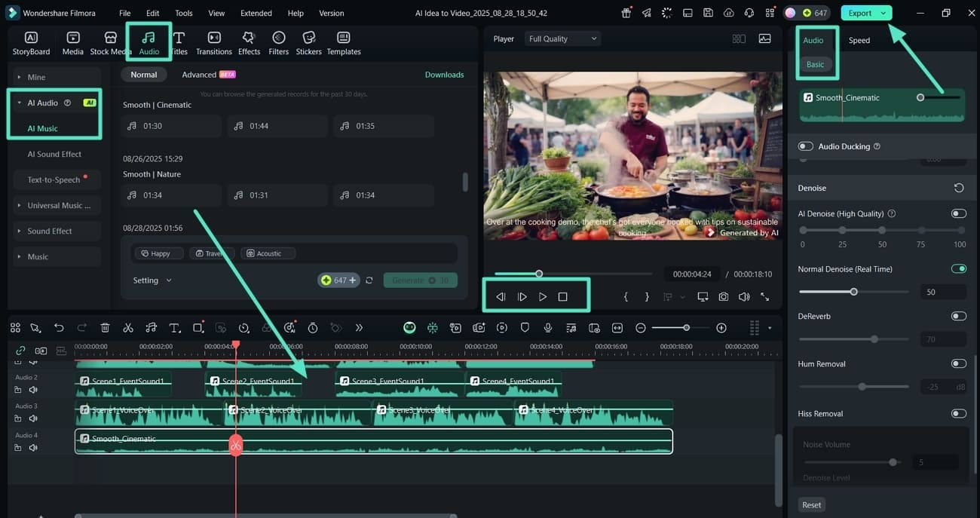Open the Titles tab
Image resolution: width=980 pixels, height=518 pixels.
[179, 44]
